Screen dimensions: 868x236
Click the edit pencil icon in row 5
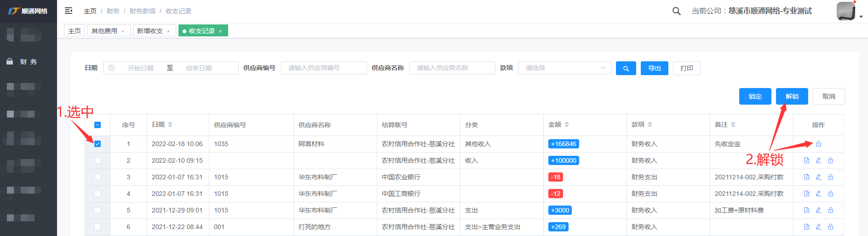(818, 210)
